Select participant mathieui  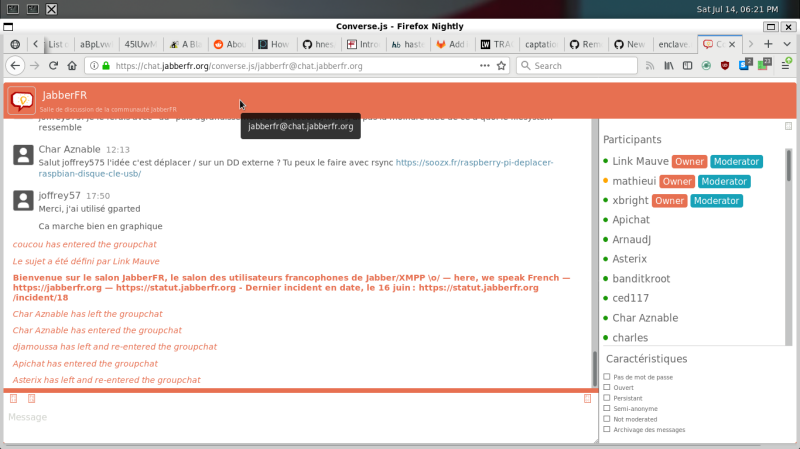tap(634, 181)
